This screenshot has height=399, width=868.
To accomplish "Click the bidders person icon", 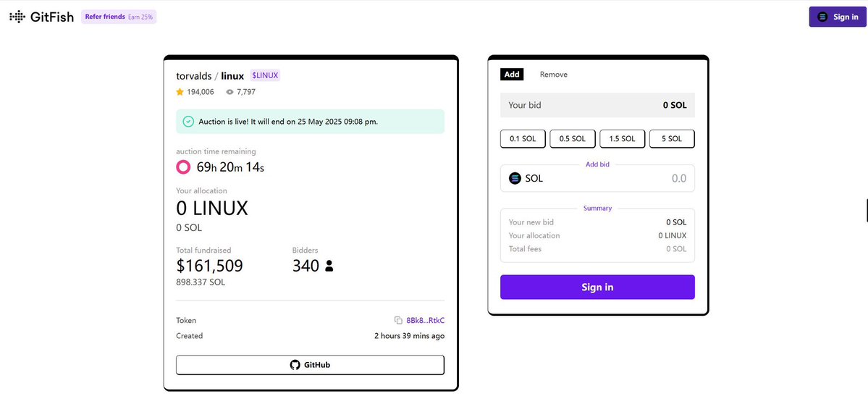I will click(x=329, y=266).
